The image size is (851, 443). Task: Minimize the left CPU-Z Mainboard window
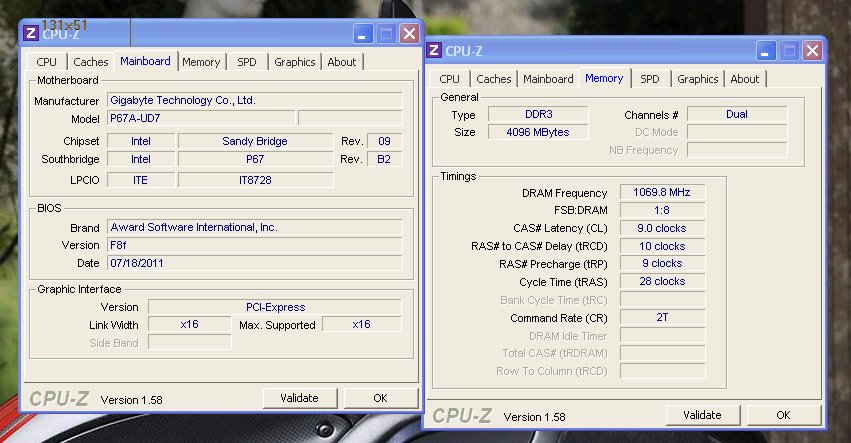pyautogui.click(x=364, y=34)
